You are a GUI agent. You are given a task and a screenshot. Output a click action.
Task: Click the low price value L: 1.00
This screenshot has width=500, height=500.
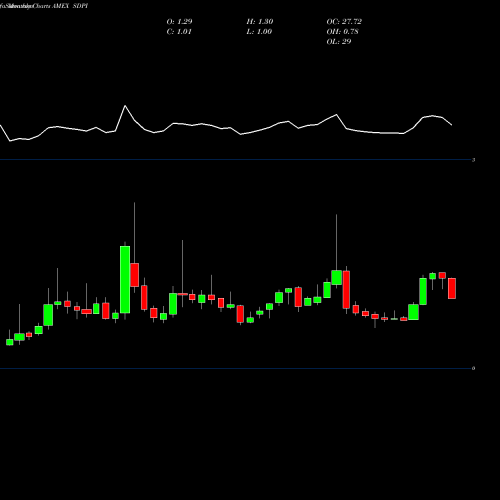coord(259,32)
